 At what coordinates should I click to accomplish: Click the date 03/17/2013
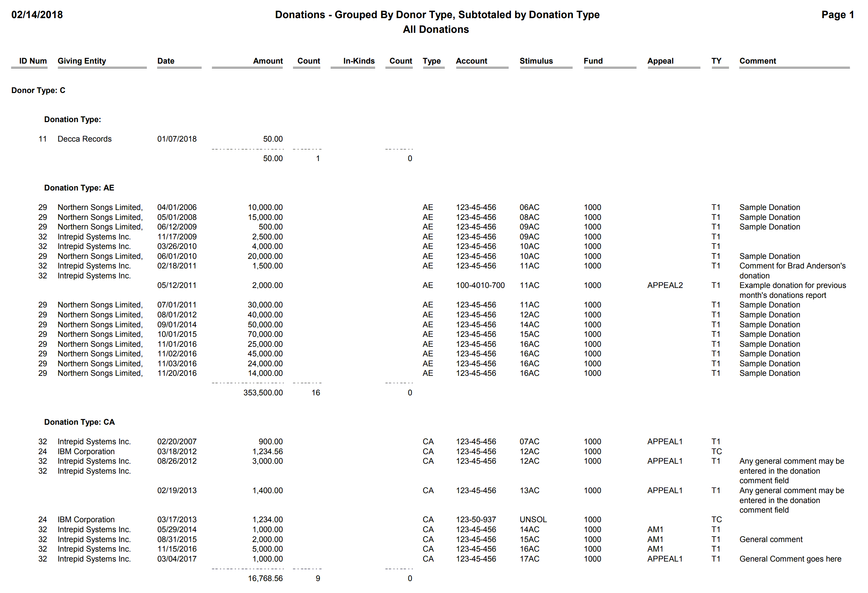click(x=177, y=519)
